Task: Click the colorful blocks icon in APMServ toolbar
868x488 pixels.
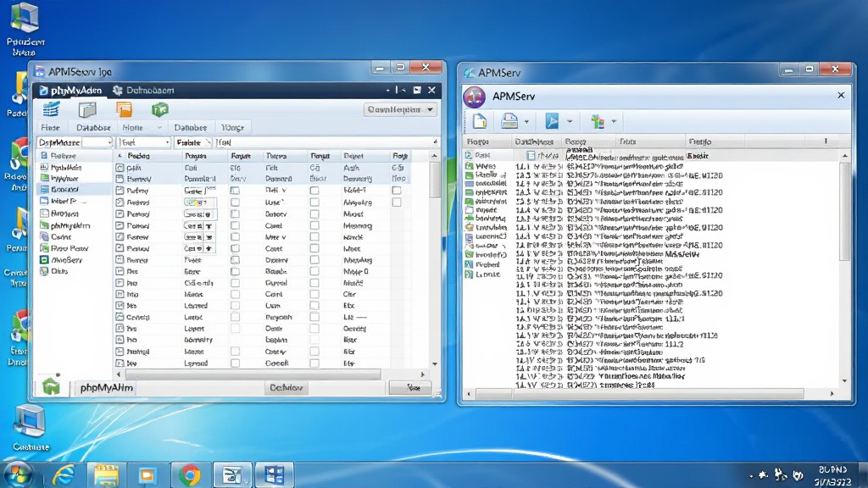Action: coord(598,120)
